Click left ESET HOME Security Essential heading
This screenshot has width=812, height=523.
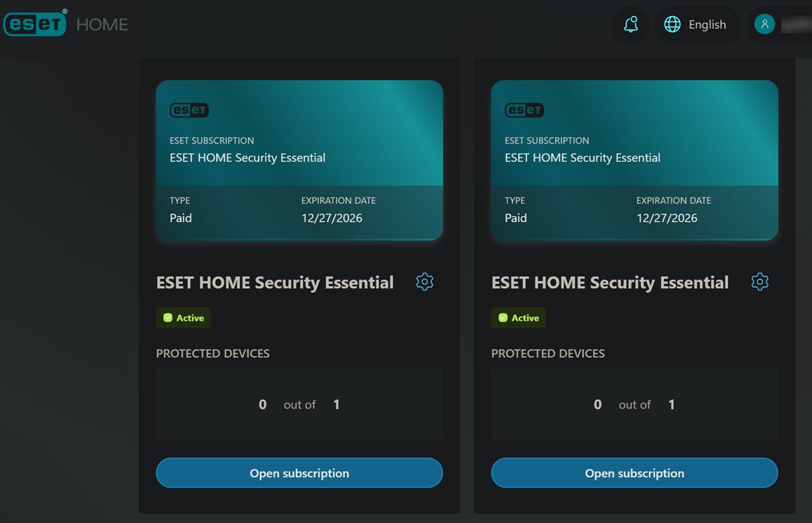pos(275,282)
